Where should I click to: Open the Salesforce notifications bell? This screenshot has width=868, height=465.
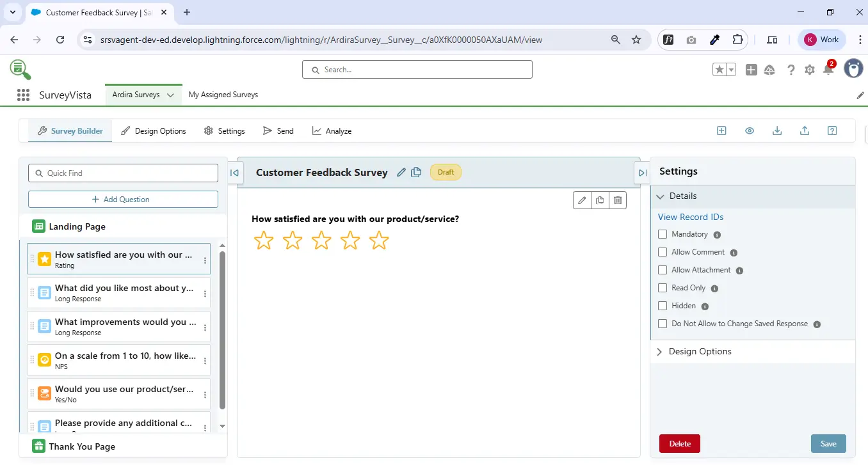pyautogui.click(x=828, y=70)
